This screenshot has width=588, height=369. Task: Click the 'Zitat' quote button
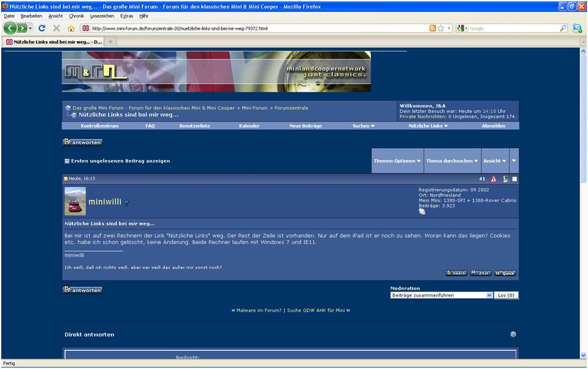pos(480,273)
